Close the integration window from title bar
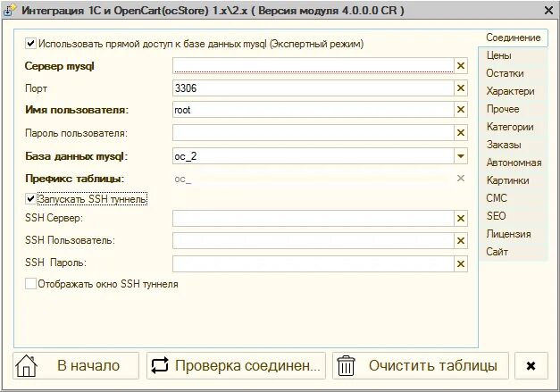Image resolution: width=560 pixels, height=392 pixels. [x=549, y=11]
